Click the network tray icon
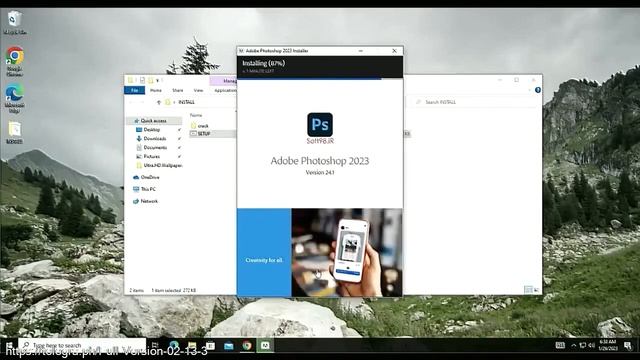This screenshot has width=640, height=360. point(582,345)
